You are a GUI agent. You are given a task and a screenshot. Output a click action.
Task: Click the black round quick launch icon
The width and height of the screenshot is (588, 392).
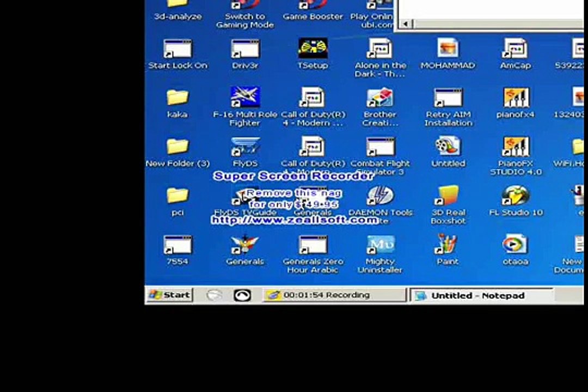(242, 295)
